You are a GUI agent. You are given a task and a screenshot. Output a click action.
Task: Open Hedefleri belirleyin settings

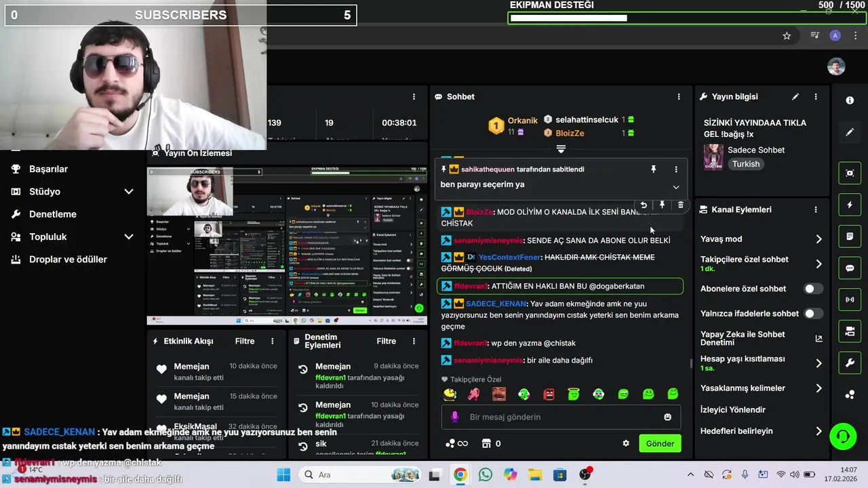[x=761, y=431]
